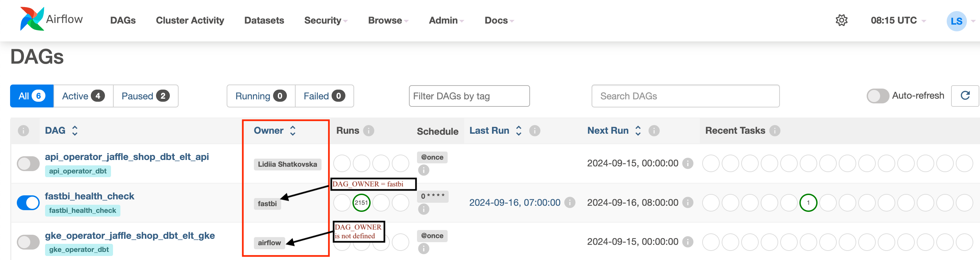Image resolution: width=980 pixels, height=260 pixels.
Task: Unpause gke_operator_jaffle_shop_dbt_elt_gke DAG toggle
Action: (x=28, y=242)
